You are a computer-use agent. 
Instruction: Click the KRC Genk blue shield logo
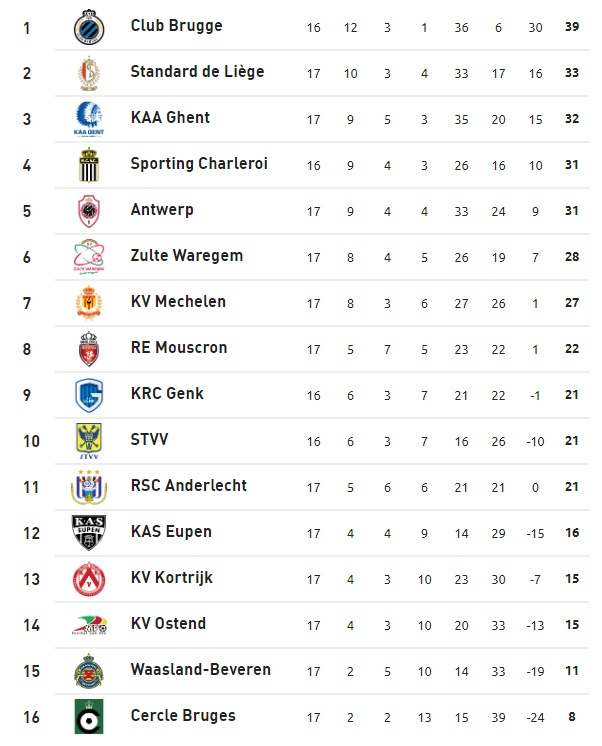pos(89,395)
